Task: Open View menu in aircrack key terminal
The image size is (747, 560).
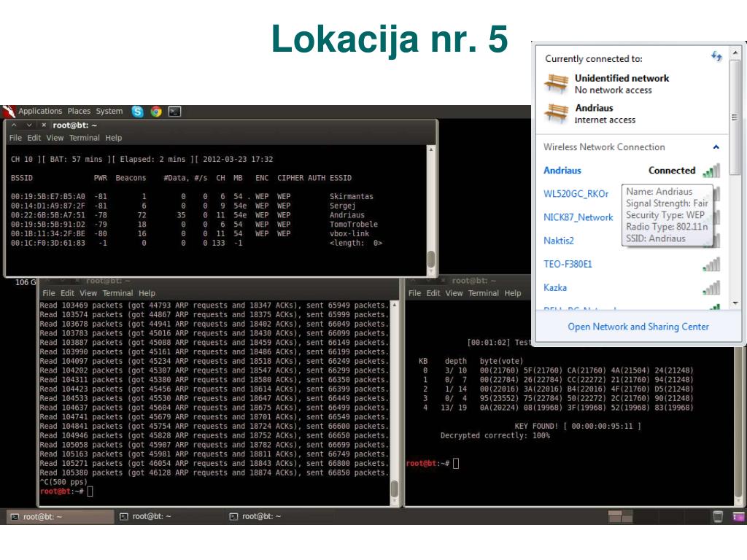Action: coord(454,293)
